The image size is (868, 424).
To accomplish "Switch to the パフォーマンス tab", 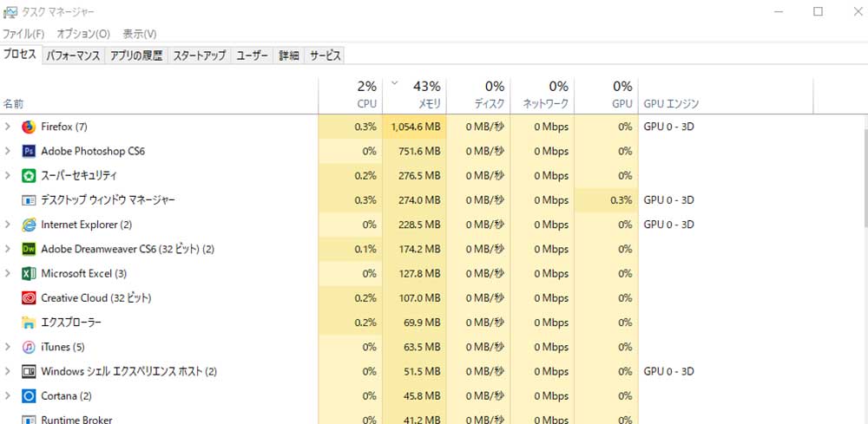I will point(73,55).
